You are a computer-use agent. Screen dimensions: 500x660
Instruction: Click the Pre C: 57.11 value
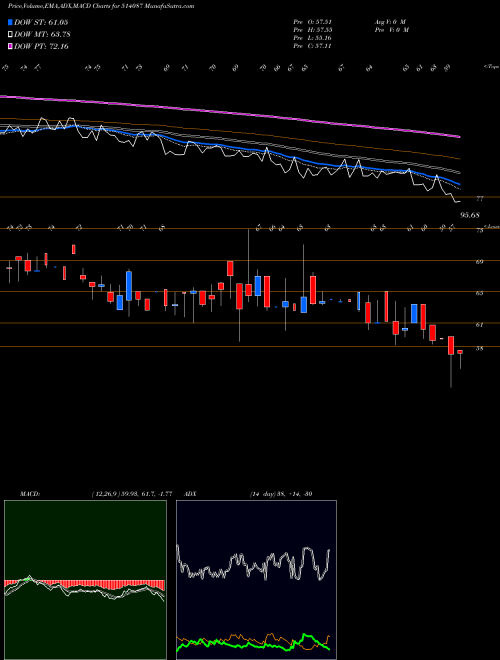(x=312, y=46)
